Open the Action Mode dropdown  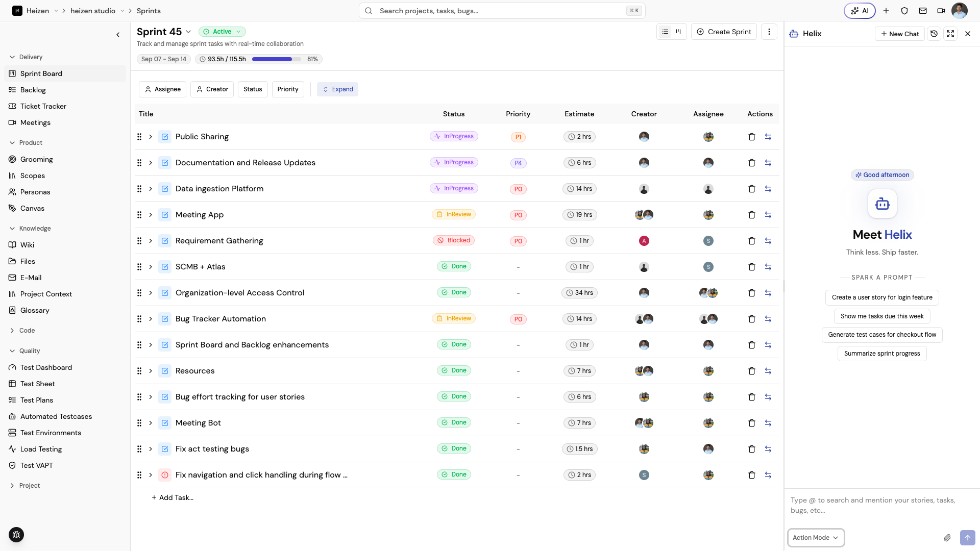point(816,538)
